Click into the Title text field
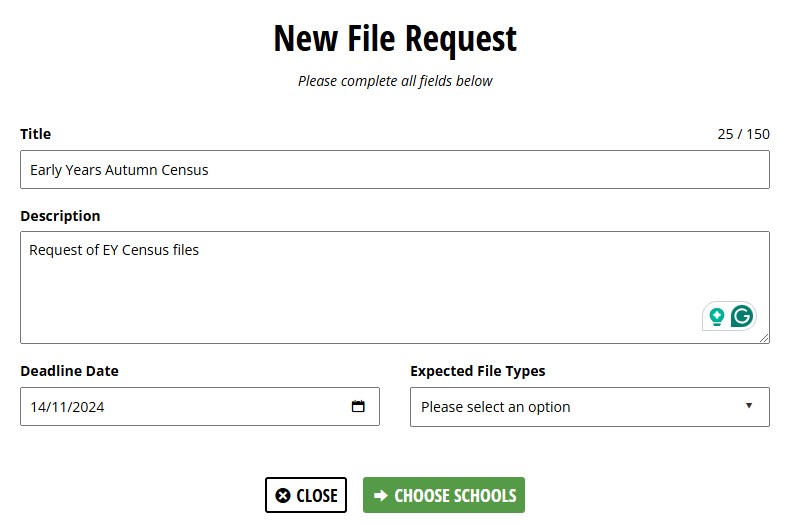The height and width of the screenshot is (525, 786). point(394,169)
